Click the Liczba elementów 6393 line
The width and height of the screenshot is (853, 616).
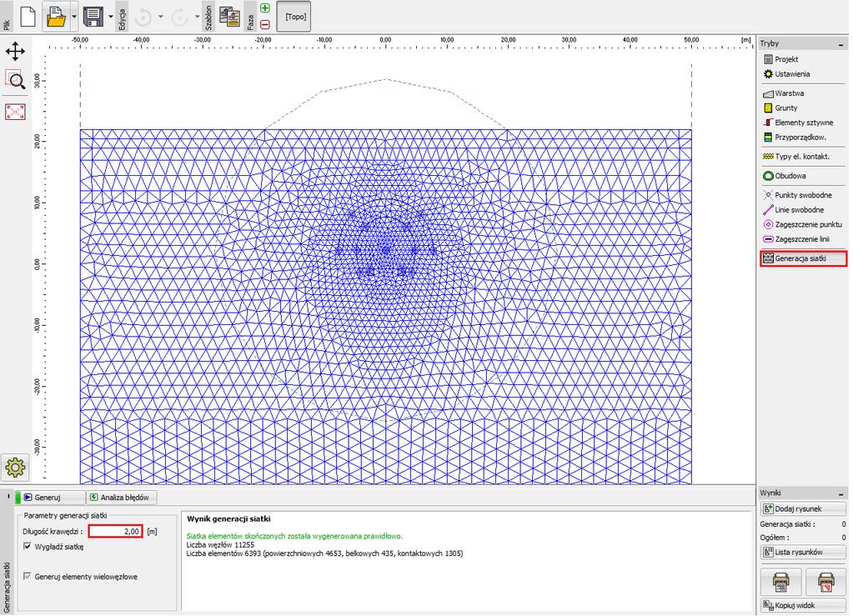324,553
